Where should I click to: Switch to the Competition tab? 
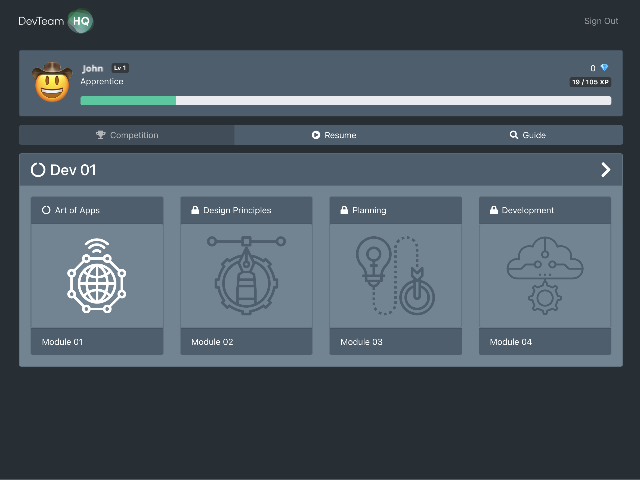(x=127, y=135)
